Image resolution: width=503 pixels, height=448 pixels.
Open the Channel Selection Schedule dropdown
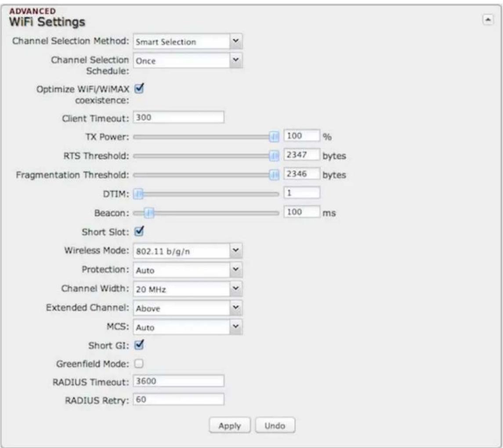click(x=188, y=60)
